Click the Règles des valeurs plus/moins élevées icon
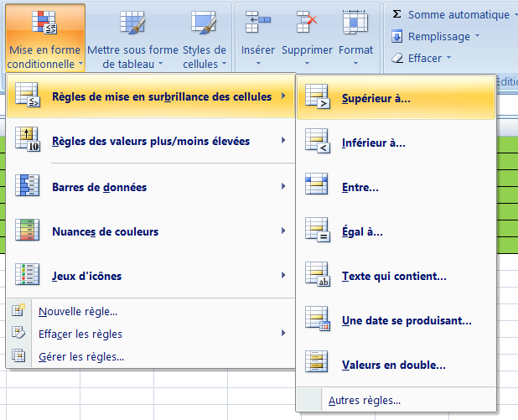 coord(28,139)
